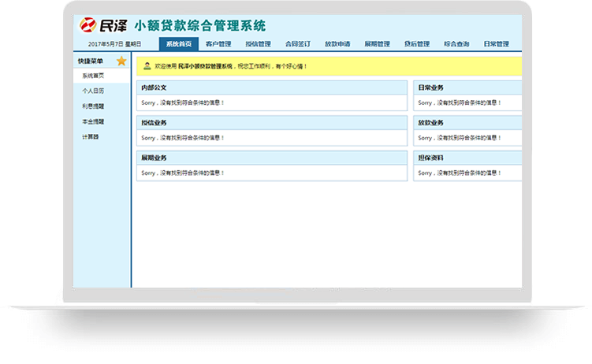The image size is (592, 364).
Task: Click the 内部公文 panel header
Action: pyautogui.click(x=272, y=87)
